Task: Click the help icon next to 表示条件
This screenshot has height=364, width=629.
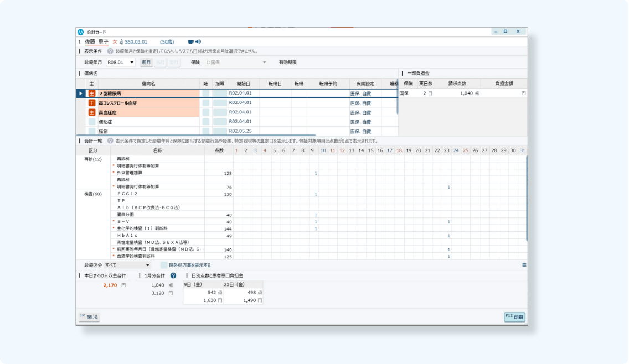Action: (x=110, y=51)
